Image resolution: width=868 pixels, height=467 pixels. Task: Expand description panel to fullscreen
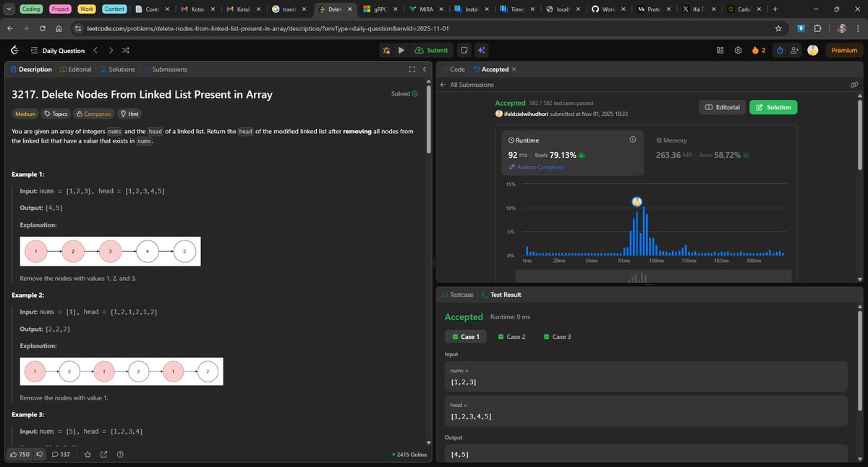(x=412, y=70)
